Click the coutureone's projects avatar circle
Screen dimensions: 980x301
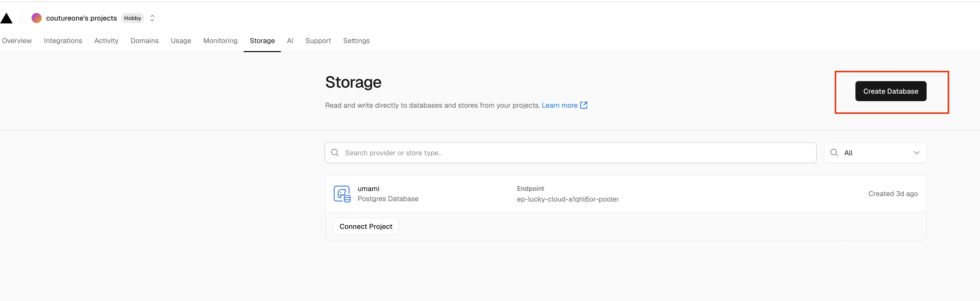pos(37,18)
